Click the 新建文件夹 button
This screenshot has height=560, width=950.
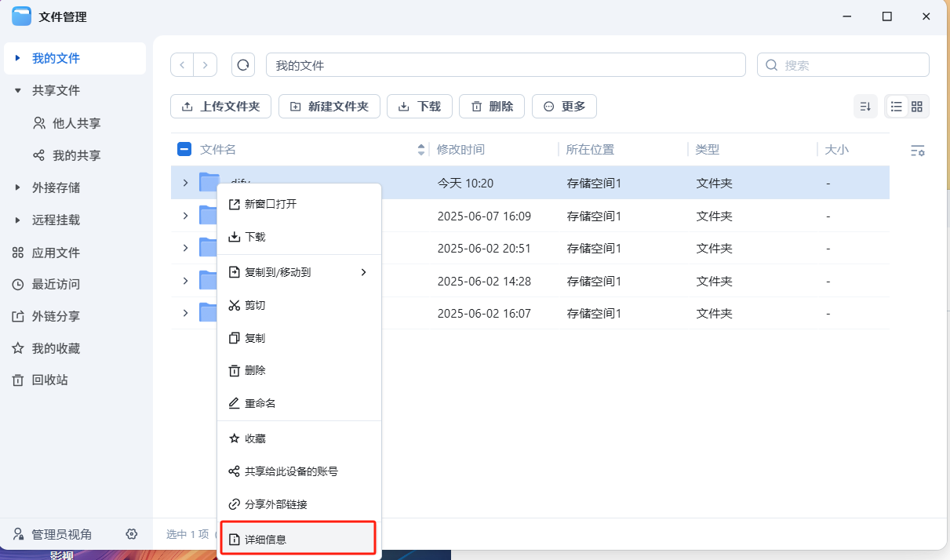[x=329, y=106]
